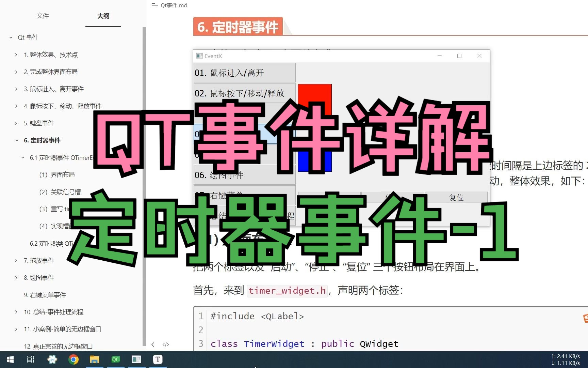Toggle source code mode icon
Image resolution: width=588 pixels, height=368 pixels.
(x=166, y=344)
